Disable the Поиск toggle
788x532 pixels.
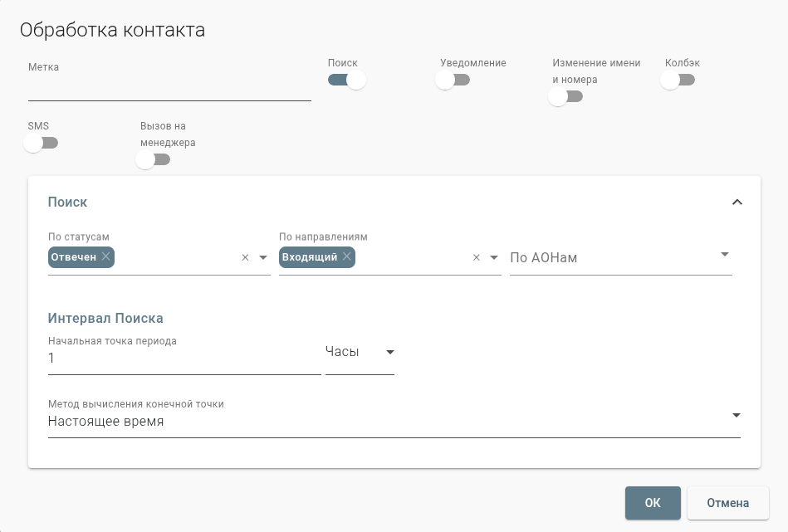(346, 80)
